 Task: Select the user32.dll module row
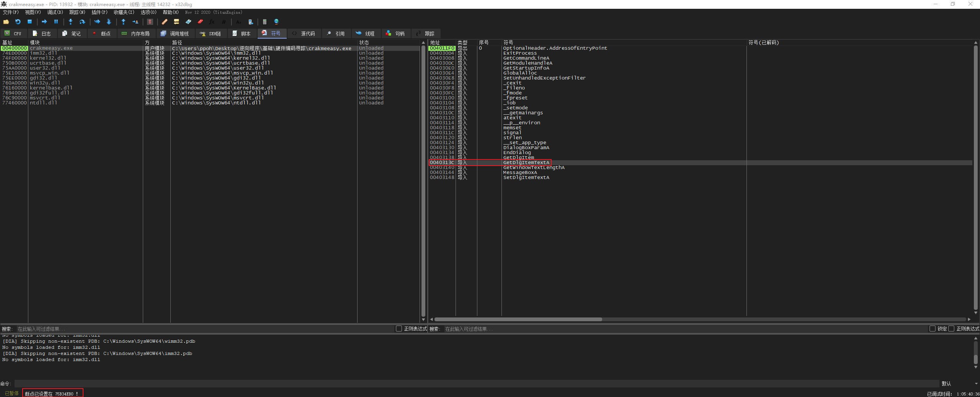pos(45,68)
